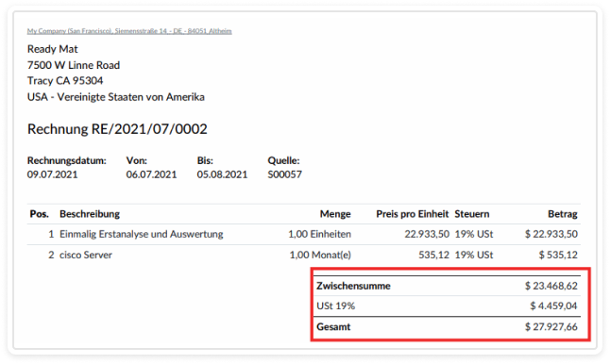Click the Steuern column header
The width and height of the screenshot is (610, 364).
coord(472,214)
